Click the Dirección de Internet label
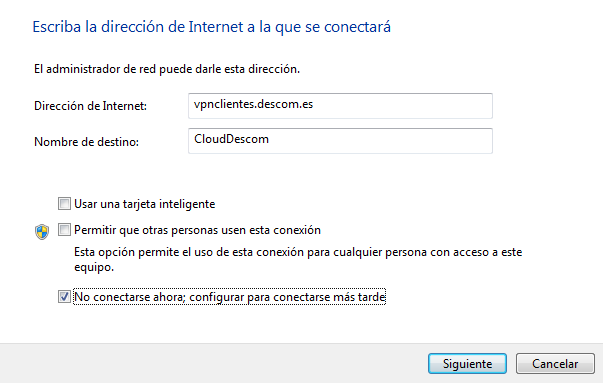 click(90, 106)
